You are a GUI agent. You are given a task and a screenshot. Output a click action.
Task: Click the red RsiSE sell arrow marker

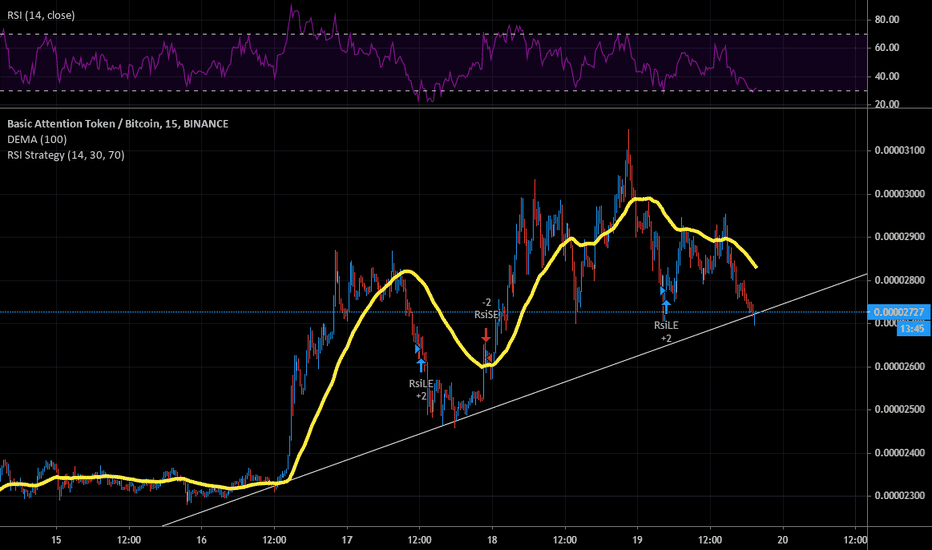[486, 335]
